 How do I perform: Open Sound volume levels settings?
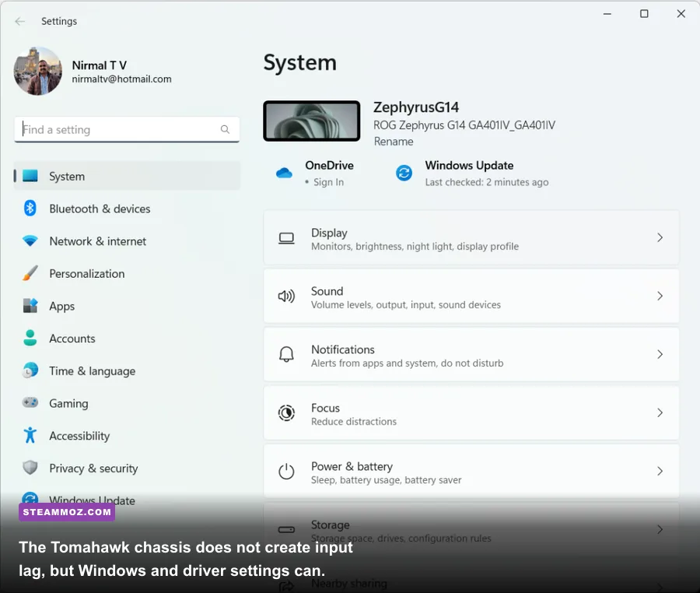(471, 296)
